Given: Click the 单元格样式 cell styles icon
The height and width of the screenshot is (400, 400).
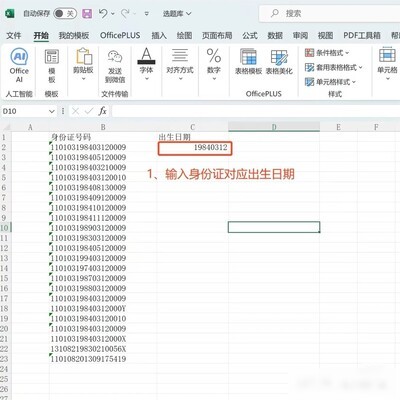Looking at the screenshot, I should (x=309, y=82).
